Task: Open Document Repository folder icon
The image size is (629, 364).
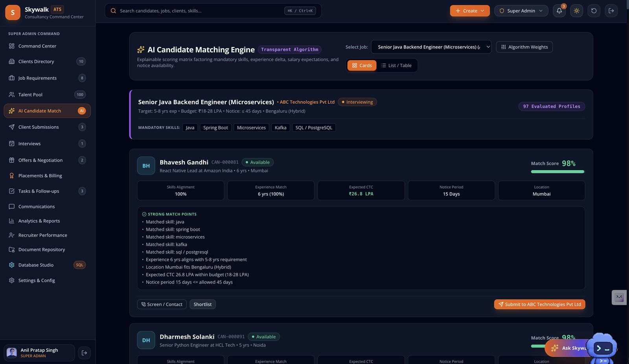Action: [11, 250]
